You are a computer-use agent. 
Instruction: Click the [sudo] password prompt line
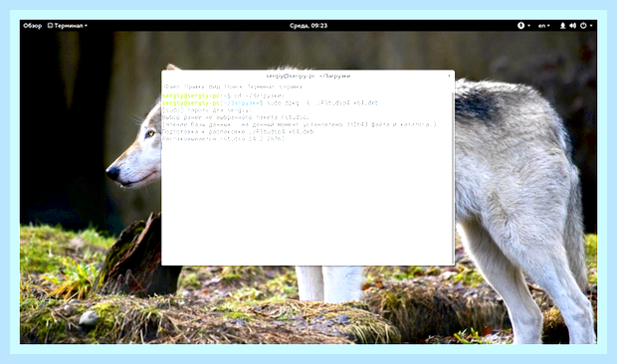click(207, 110)
